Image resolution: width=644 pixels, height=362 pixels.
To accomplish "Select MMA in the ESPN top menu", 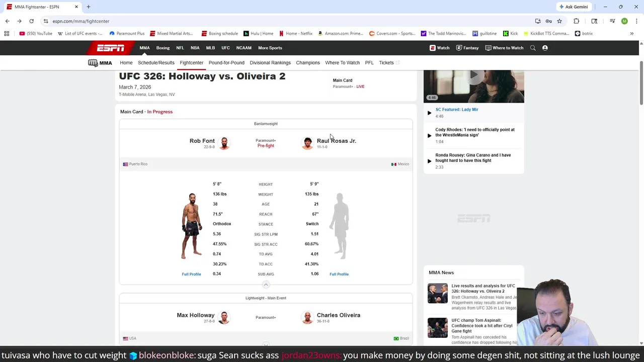I will click(144, 48).
